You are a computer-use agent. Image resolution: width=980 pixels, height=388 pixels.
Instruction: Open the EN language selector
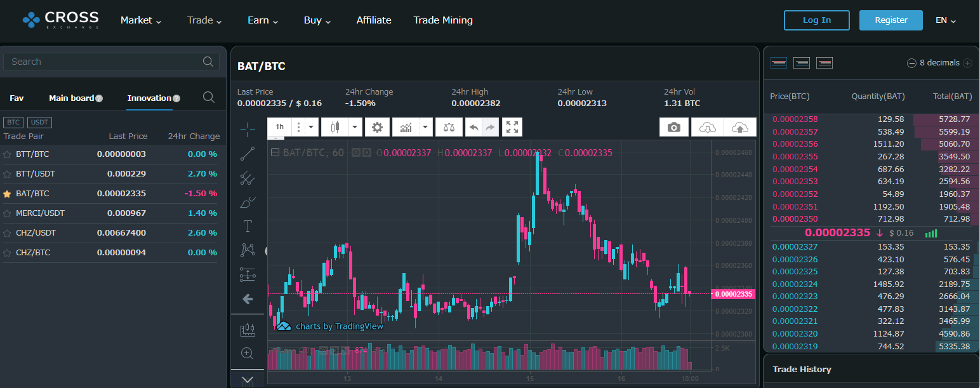click(x=945, y=20)
